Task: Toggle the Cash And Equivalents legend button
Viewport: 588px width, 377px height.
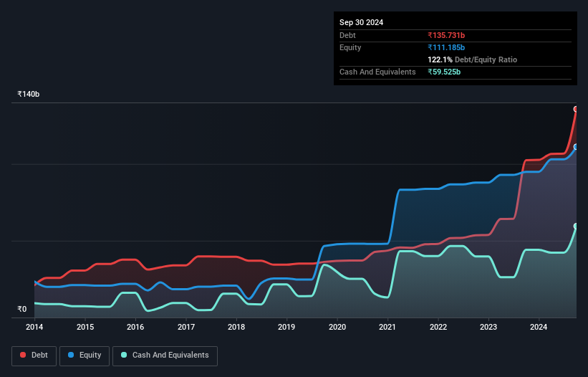Action: click(165, 355)
